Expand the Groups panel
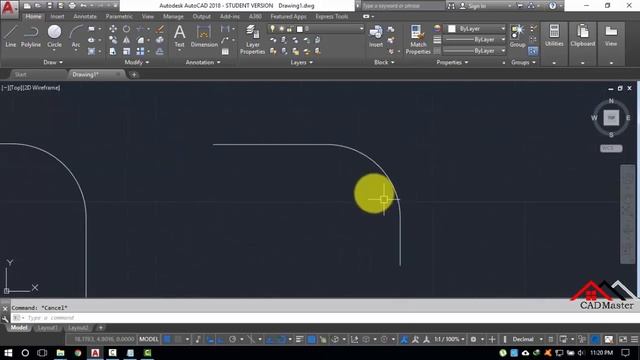The image size is (640, 360). pos(523,62)
